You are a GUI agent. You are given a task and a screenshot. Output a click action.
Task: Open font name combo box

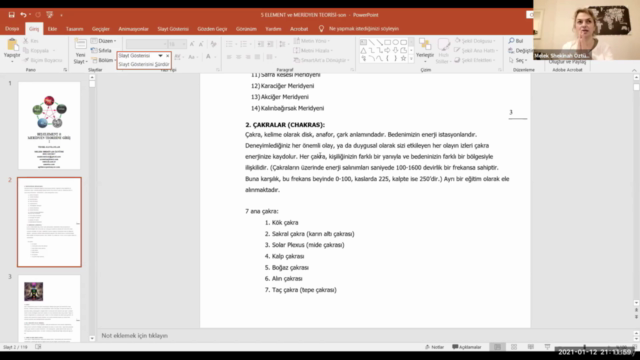[147, 44]
